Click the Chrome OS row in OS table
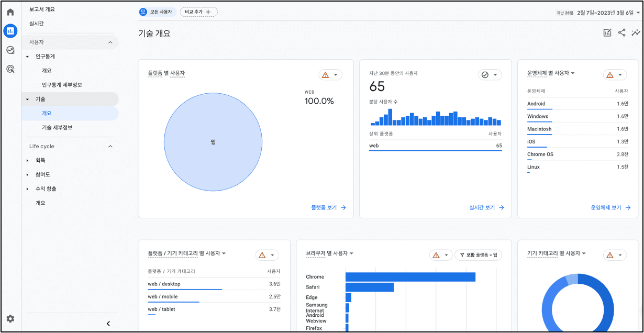The width and height of the screenshot is (644, 333). pos(578,154)
